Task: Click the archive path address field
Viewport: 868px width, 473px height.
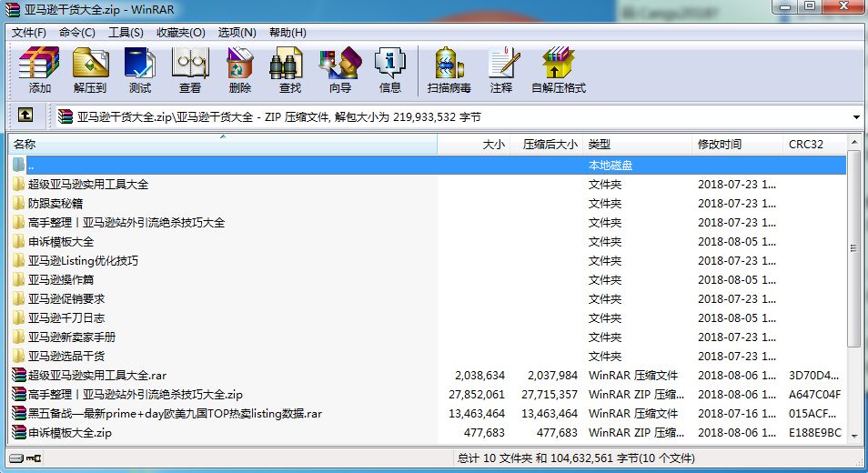Action: pyautogui.click(x=454, y=116)
